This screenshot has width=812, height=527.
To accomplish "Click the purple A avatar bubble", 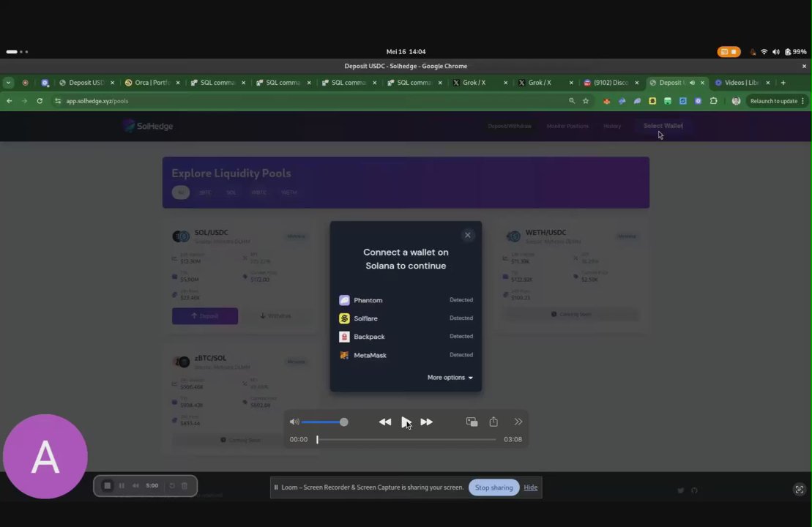I will [45, 456].
